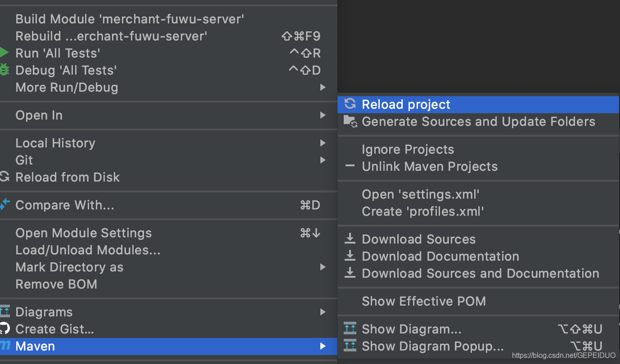Viewport: 620px width, 364px height.
Task: Click the Compare With diff arrows icon
Action: (4, 205)
